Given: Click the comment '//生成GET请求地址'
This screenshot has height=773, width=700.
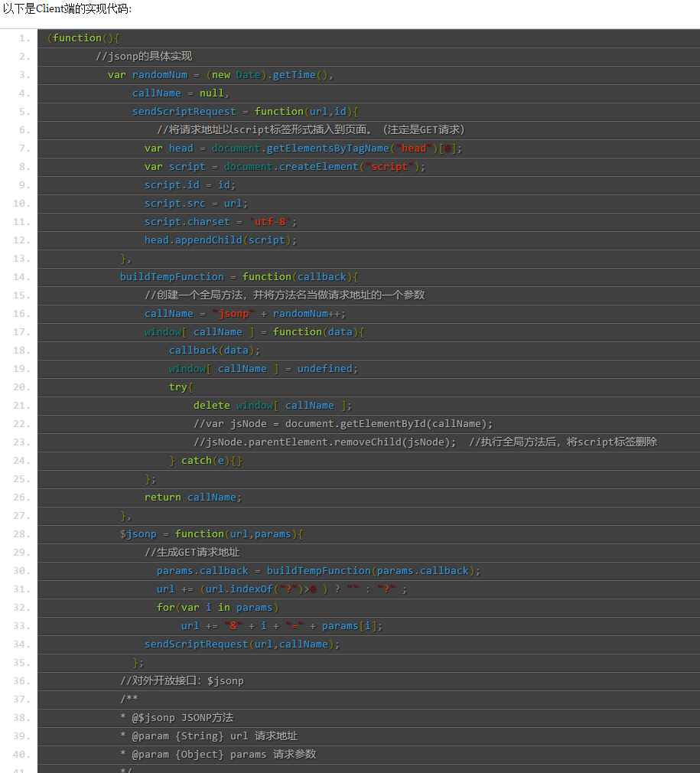Looking at the screenshot, I should coord(192,553).
